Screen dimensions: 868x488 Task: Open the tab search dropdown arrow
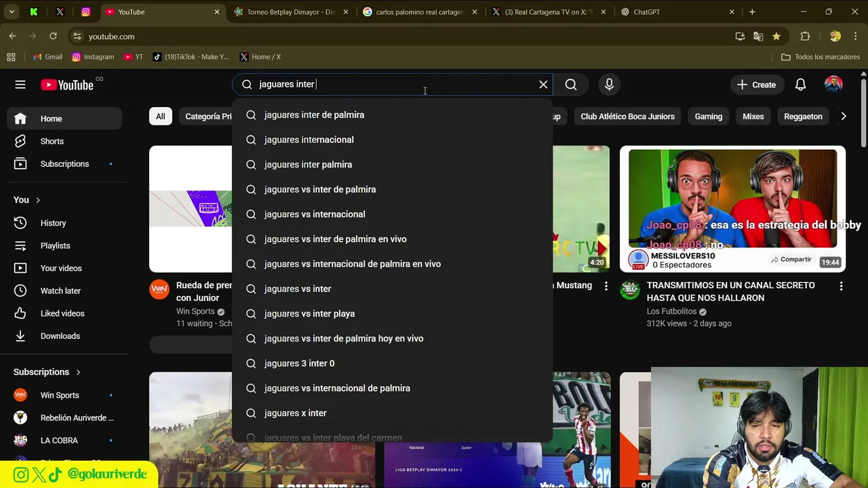(12, 12)
